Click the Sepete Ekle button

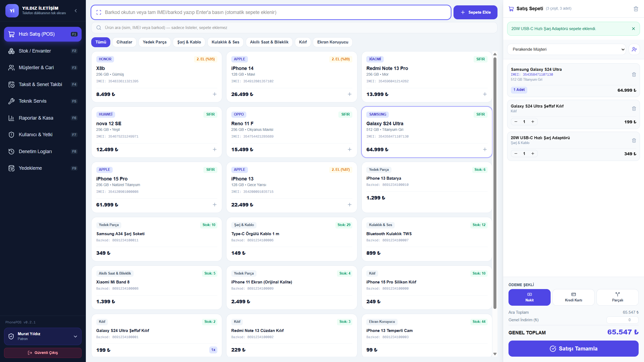475,12
